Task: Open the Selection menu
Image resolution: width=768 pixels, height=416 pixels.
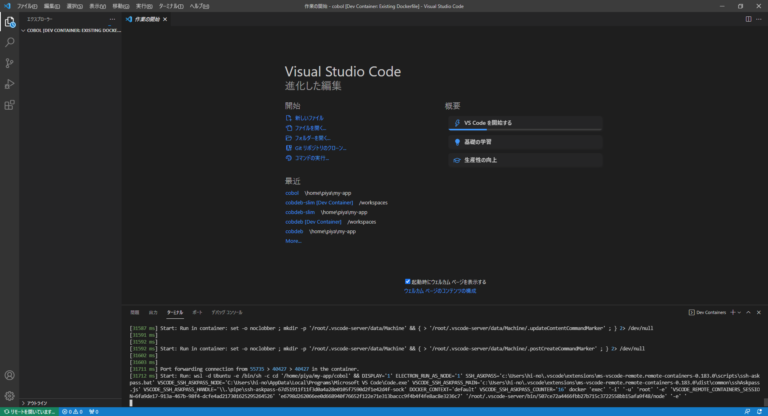Action: [x=74, y=6]
